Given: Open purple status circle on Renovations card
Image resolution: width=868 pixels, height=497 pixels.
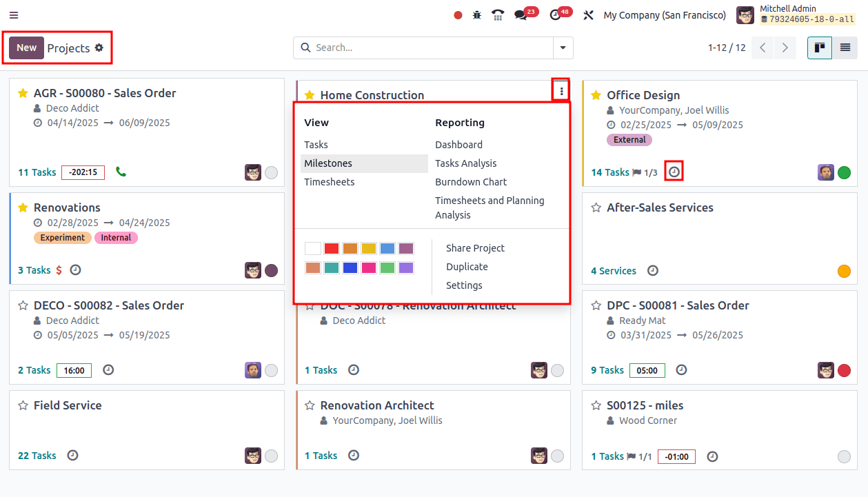Looking at the screenshot, I should [272, 270].
